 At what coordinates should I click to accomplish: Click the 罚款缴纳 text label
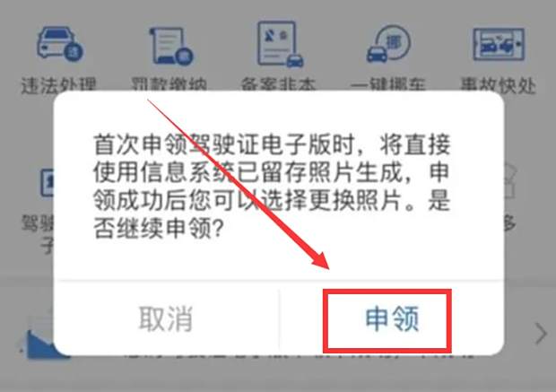[169, 85]
